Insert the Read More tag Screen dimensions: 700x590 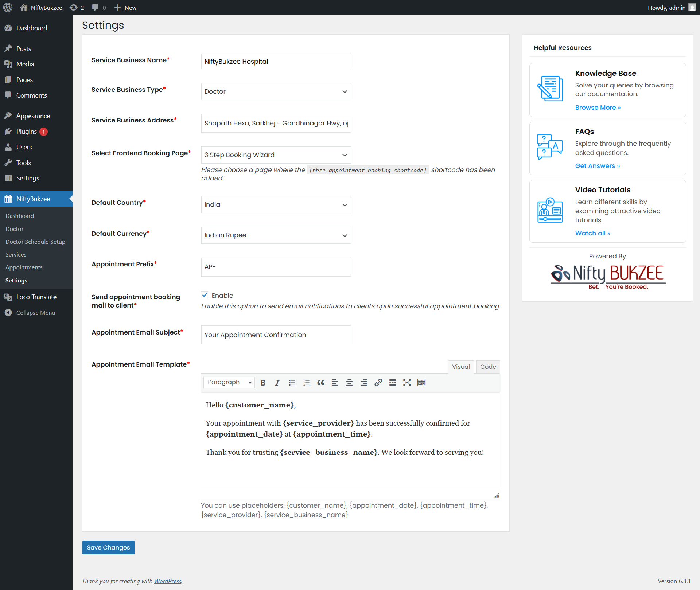coord(392,382)
